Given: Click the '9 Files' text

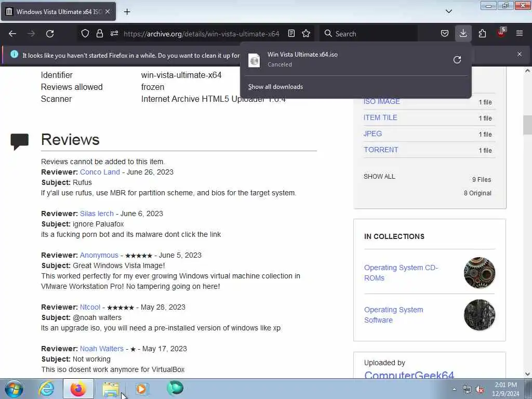Looking at the screenshot, I should (482, 179).
